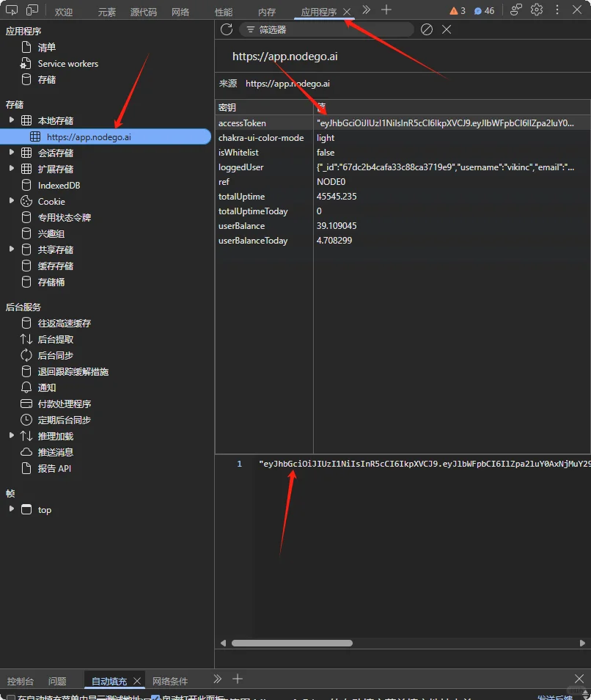591x700 pixels.
Task: Close the 应用程序 tab
Action: point(347,12)
